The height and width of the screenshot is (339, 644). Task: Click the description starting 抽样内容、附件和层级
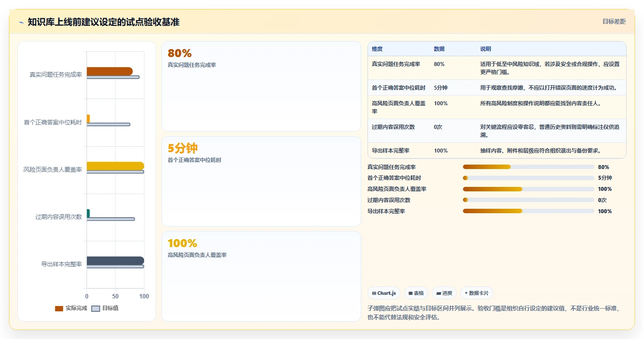tap(541, 151)
